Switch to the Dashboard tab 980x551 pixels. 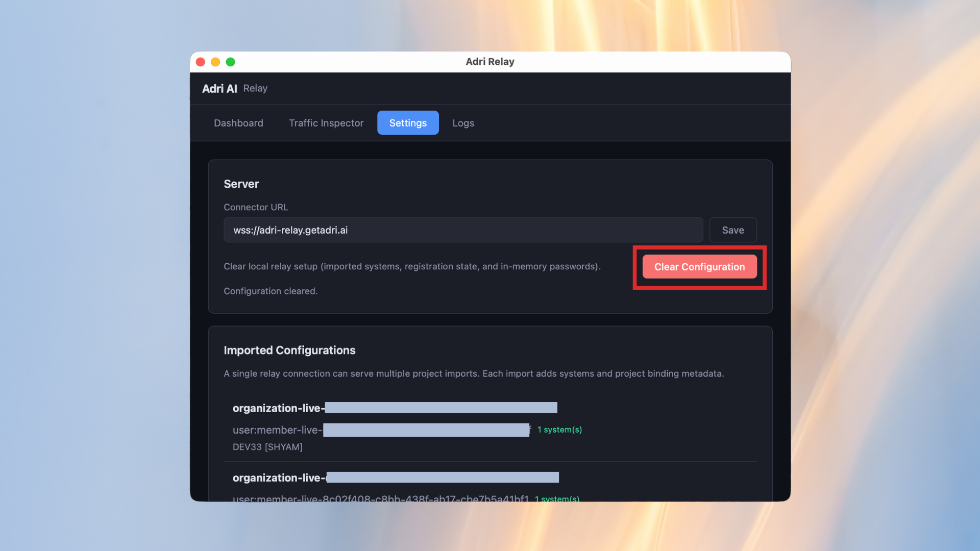pos(238,122)
